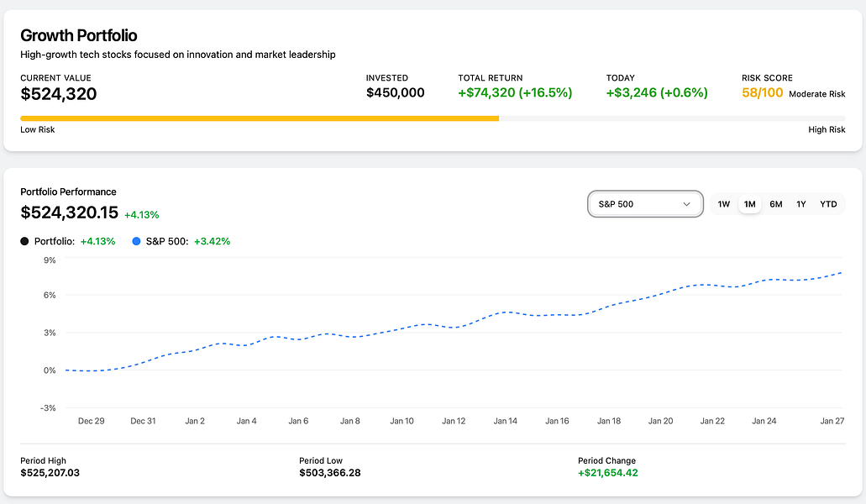Click the Period Low value $503,366.28
This screenshot has width=866, height=504.
pyautogui.click(x=330, y=473)
